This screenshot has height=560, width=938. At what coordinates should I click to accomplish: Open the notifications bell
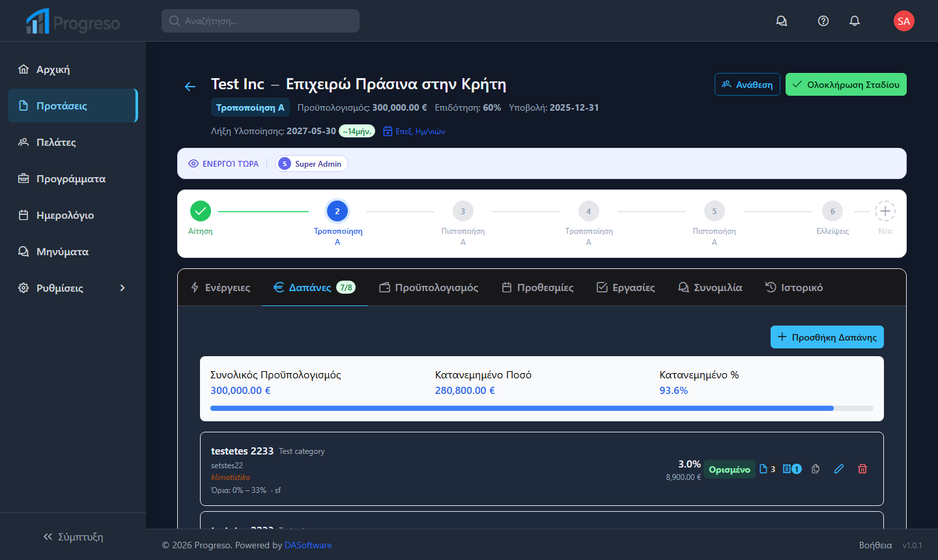(x=855, y=21)
